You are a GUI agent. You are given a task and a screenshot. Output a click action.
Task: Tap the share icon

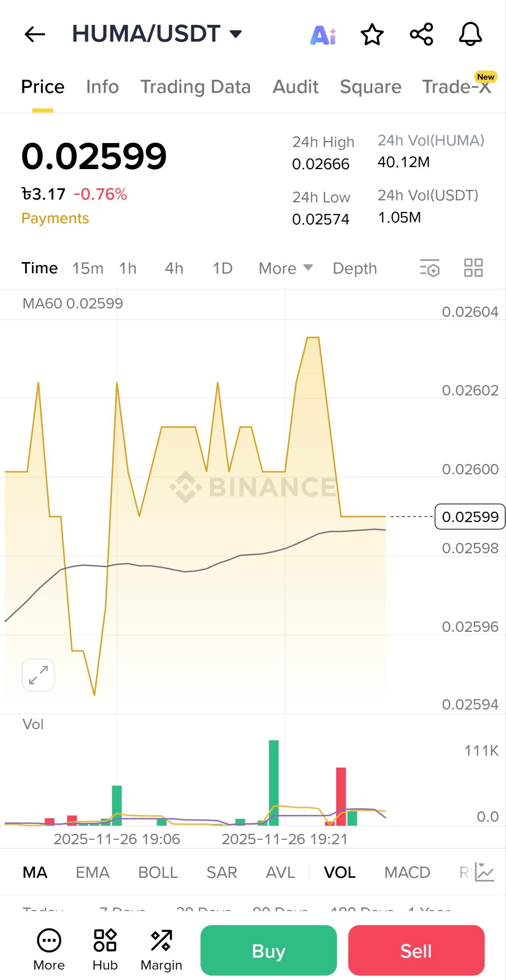click(422, 34)
